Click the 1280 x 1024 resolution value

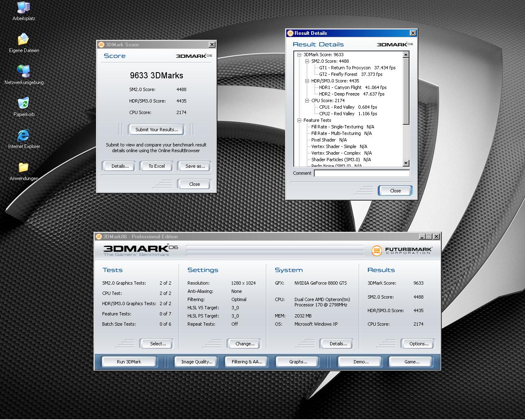[243, 283]
